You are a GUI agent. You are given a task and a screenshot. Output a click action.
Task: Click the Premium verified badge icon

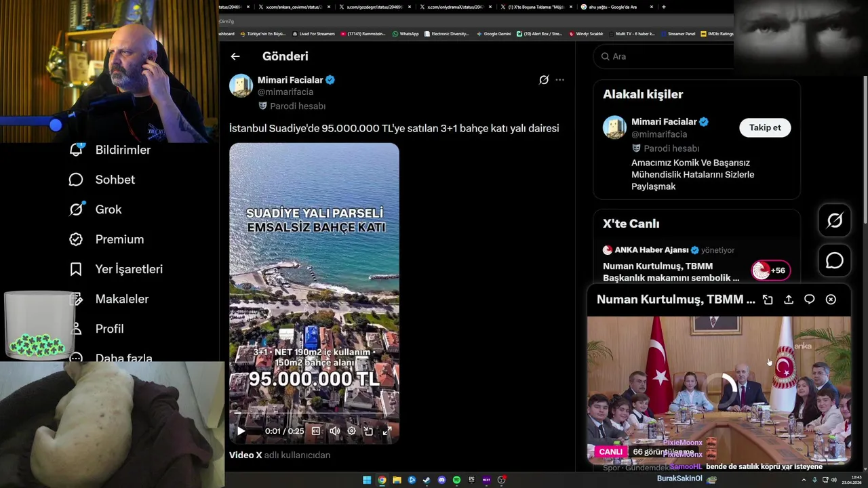pos(76,239)
